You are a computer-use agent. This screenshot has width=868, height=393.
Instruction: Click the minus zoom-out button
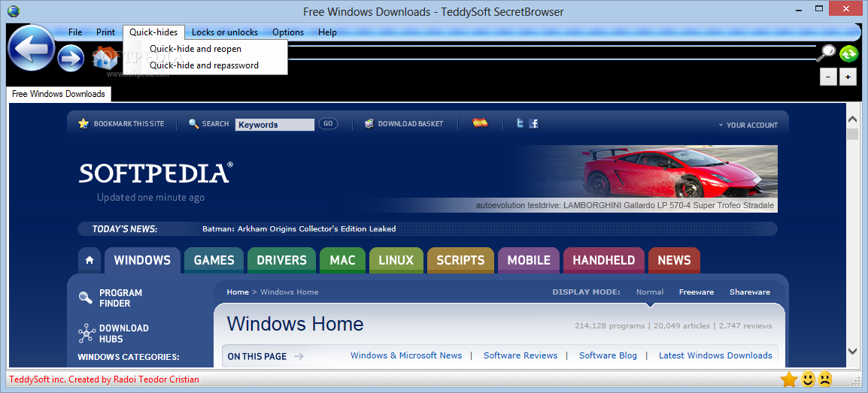[x=827, y=77]
